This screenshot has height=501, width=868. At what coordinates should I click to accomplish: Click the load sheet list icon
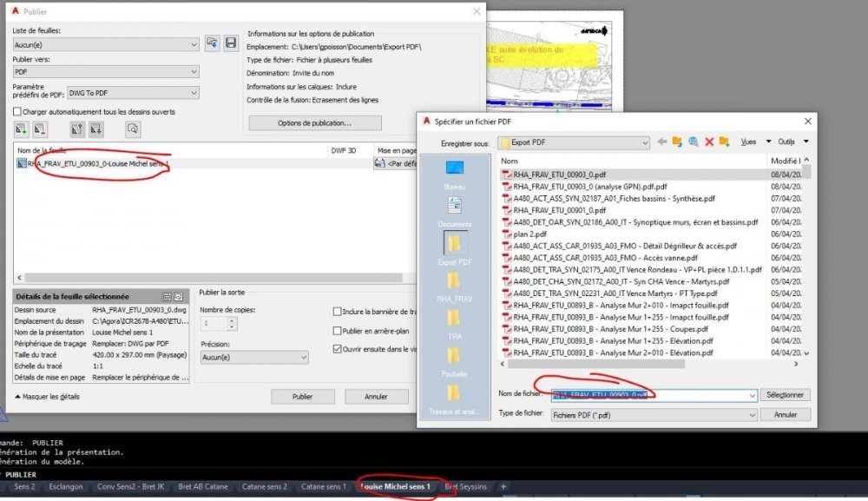click(212, 43)
